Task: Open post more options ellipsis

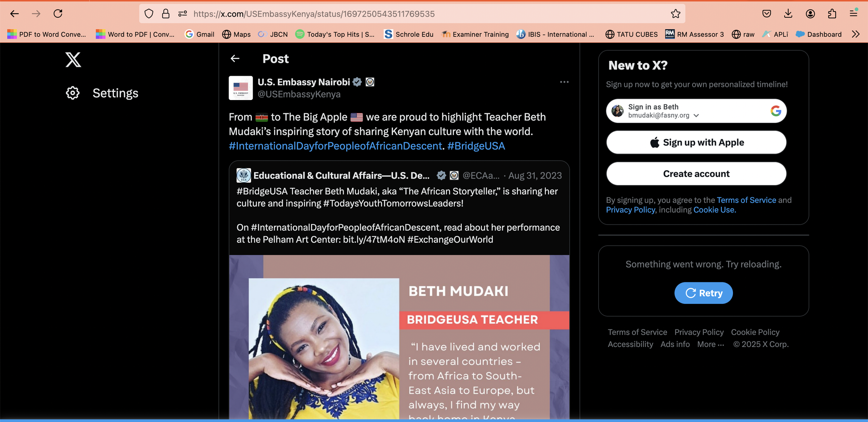Action: pyautogui.click(x=564, y=82)
